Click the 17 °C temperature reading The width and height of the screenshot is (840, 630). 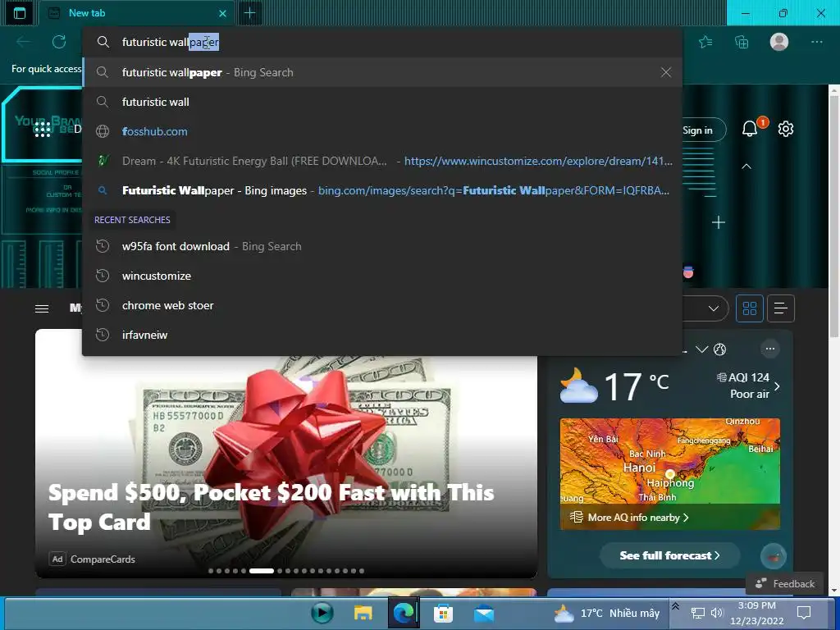coord(637,386)
